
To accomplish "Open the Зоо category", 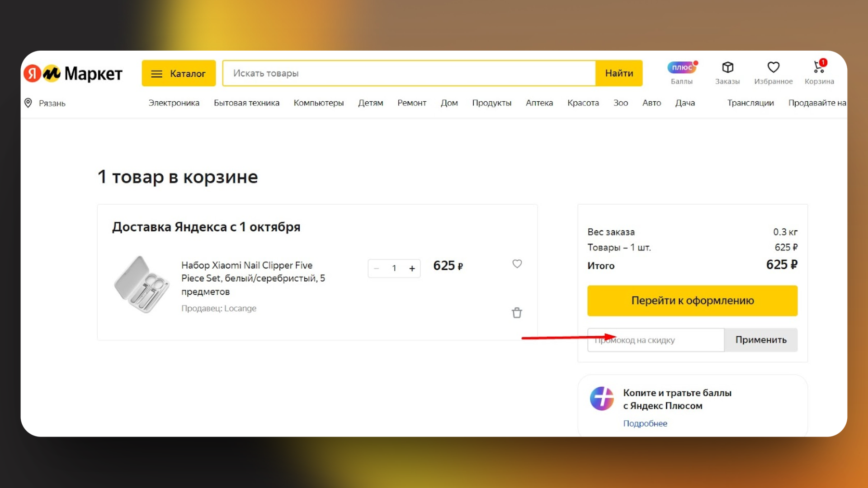I will 621,103.
